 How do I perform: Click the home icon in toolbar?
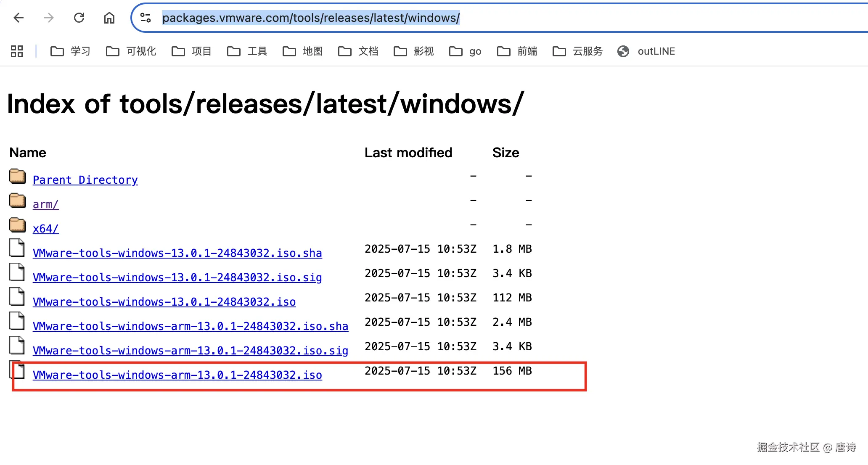click(x=109, y=18)
